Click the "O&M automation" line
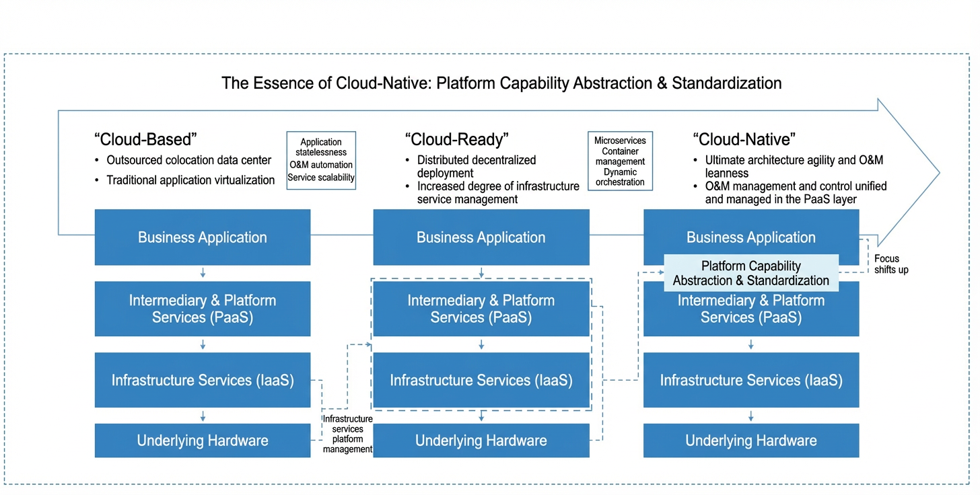This screenshot has width=980, height=495. tap(321, 165)
